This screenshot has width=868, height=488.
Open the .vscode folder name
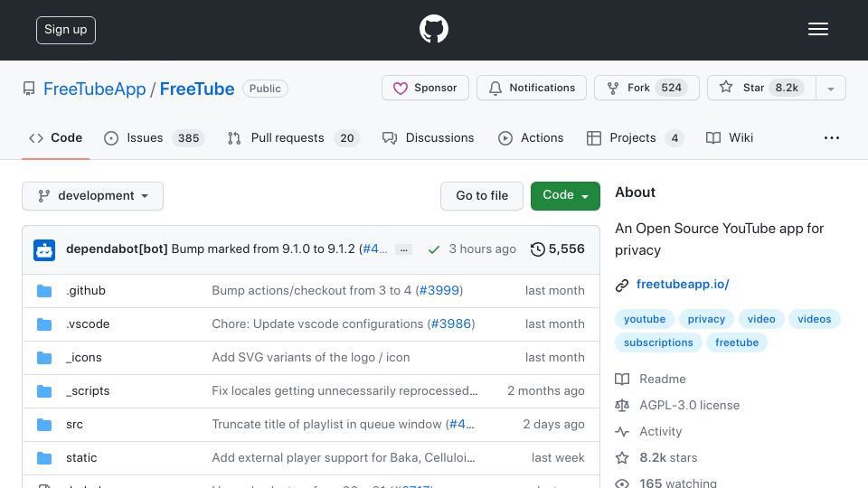point(88,324)
